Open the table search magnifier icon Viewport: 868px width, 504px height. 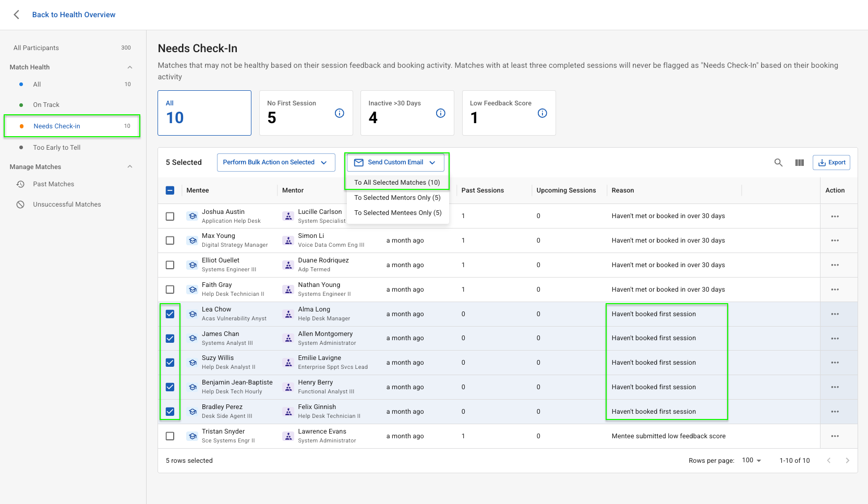click(778, 163)
